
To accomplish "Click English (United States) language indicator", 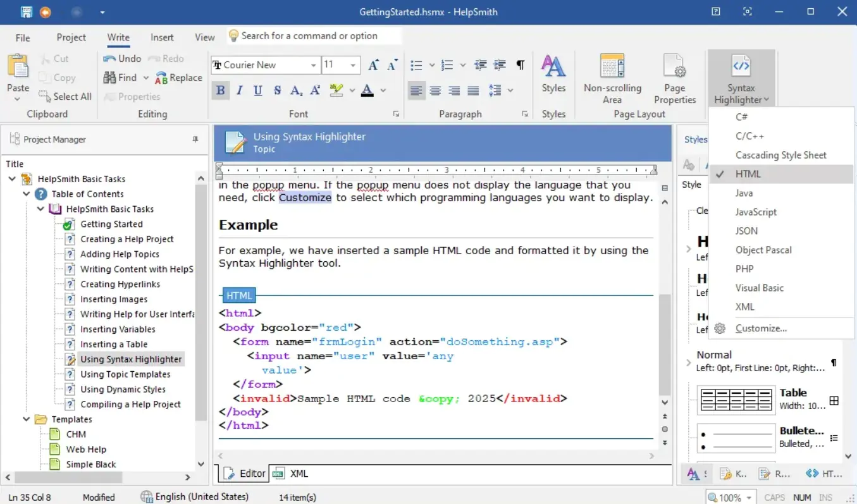I will [195, 497].
